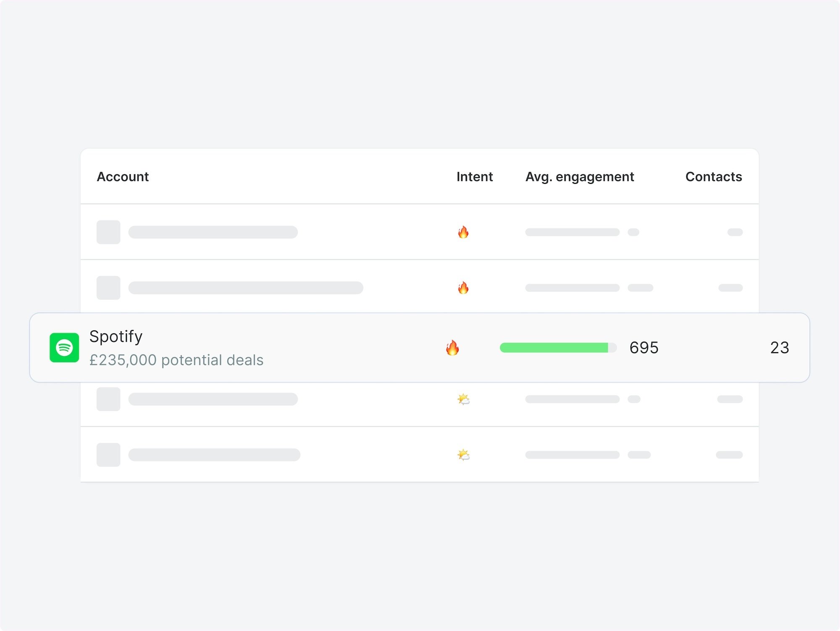Screen dimensions: 840x631
Task: Open the Spotify account name link
Action: (x=116, y=336)
